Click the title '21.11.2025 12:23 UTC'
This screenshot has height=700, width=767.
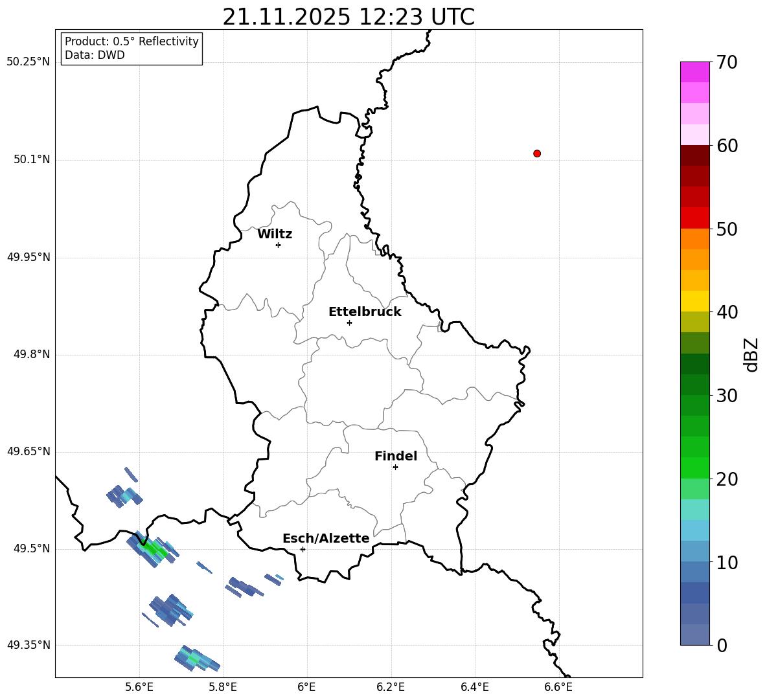[349, 17]
